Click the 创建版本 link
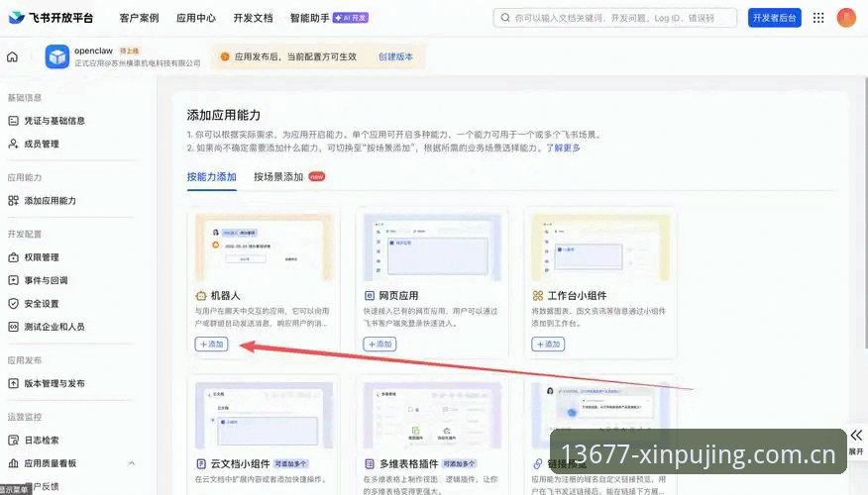 (x=395, y=56)
